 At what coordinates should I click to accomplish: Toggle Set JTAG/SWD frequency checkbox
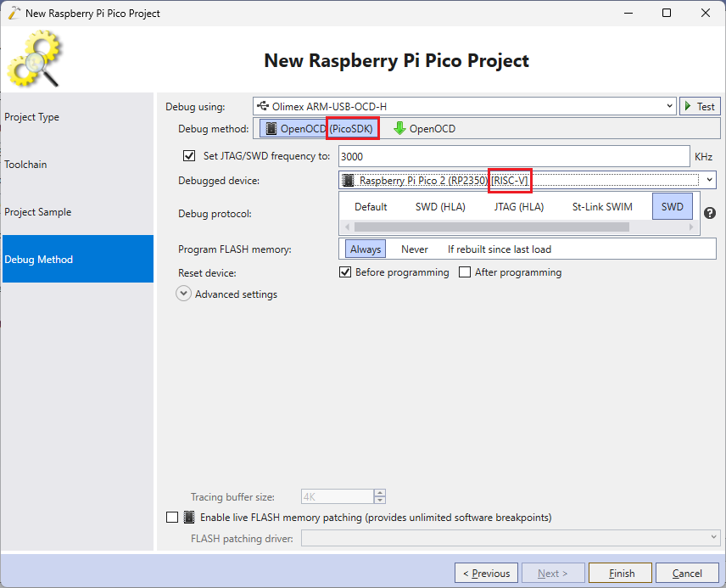point(189,156)
